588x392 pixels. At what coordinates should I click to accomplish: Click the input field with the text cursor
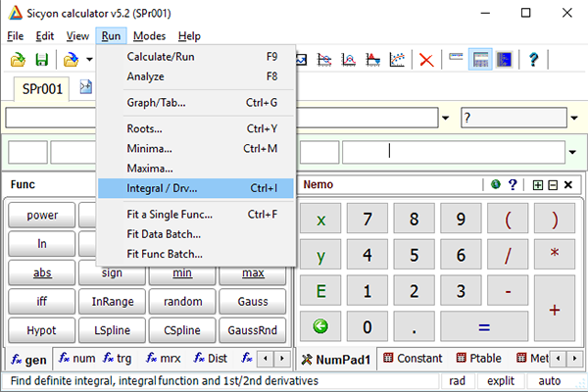point(454,152)
